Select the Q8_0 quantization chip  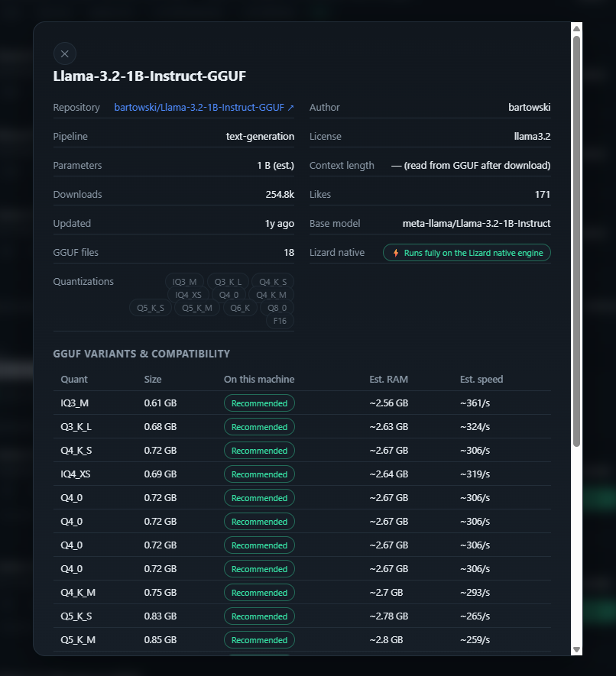(277, 308)
